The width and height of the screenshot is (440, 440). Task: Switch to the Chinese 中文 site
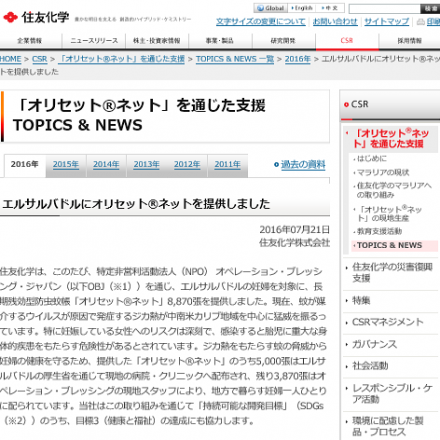point(330,8)
